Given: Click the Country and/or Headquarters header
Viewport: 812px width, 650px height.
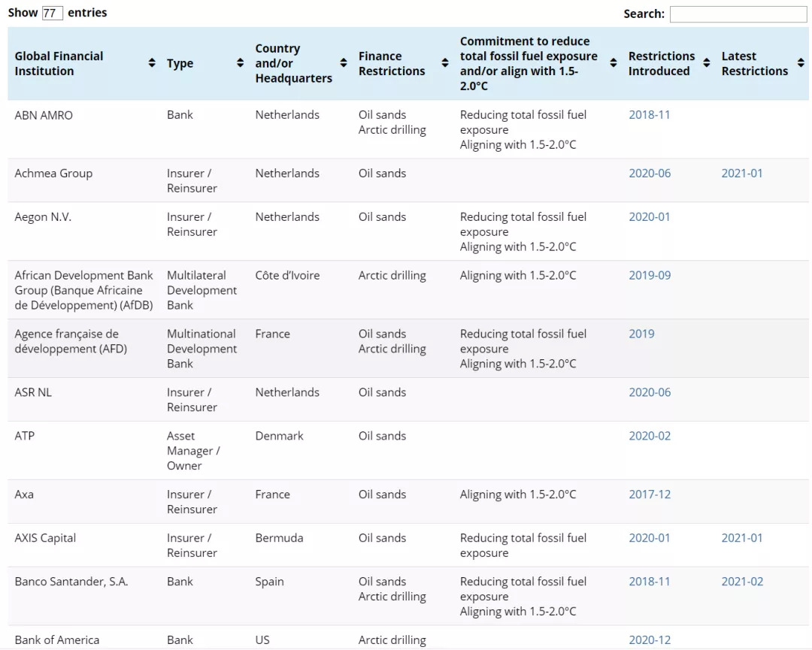Looking at the screenshot, I should pyautogui.click(x=293, y=63).
